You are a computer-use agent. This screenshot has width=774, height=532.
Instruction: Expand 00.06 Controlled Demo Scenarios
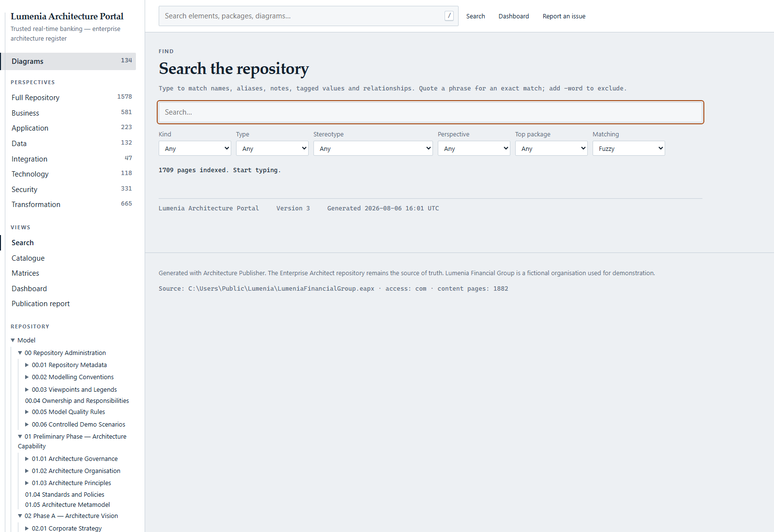coord(27,425)
